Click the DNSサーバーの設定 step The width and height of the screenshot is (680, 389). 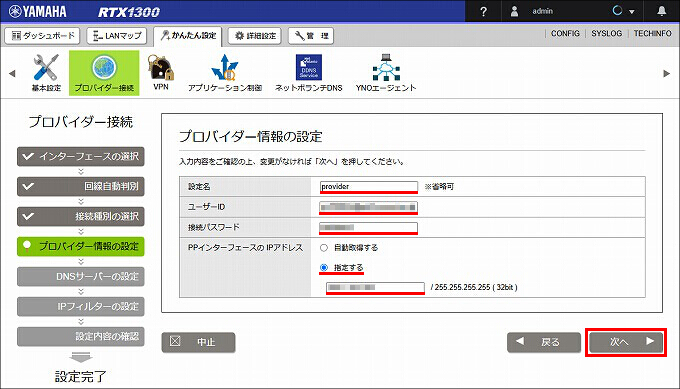[81, 276]
